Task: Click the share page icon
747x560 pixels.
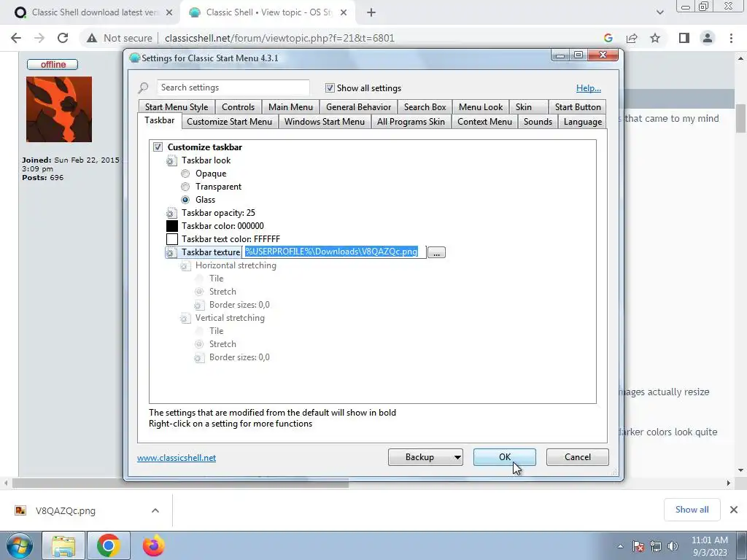Action: pyautogui.click(x=632, y=38)
